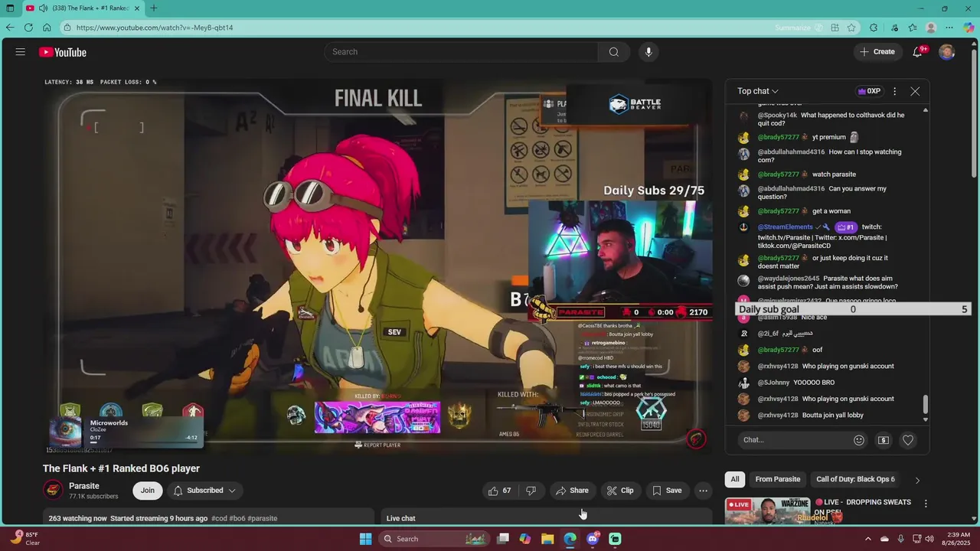
Task: Like the video with thumbs up
Action: pos(500,491)
